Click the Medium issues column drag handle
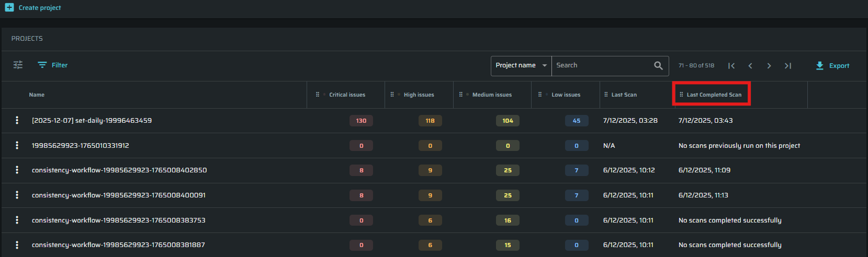Viewport: 868px width, 257px height. point(461,95)
